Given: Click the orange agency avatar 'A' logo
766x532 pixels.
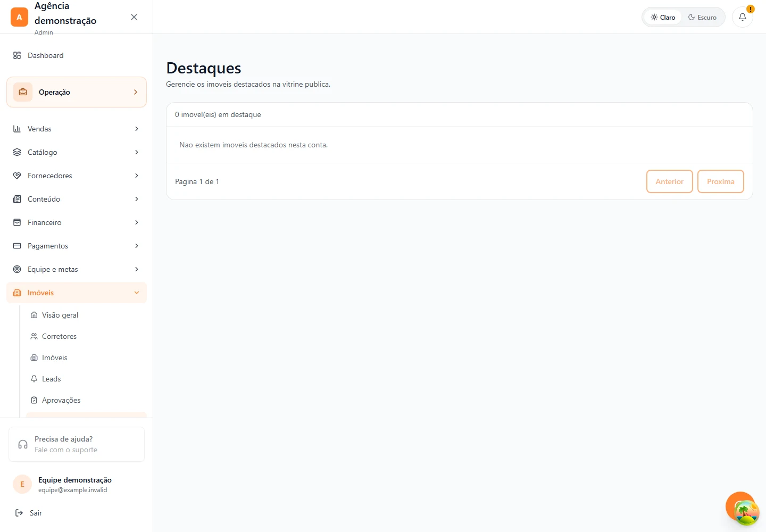Looking at the screenshot, I should (x=19, y=17).
